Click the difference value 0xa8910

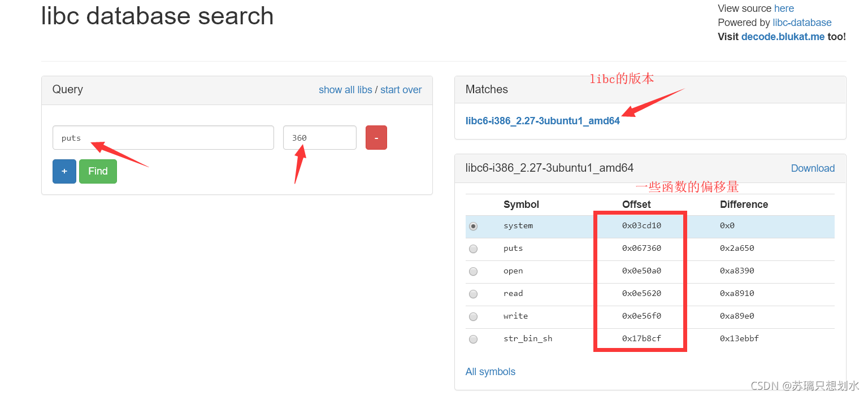tap(737, 293)
